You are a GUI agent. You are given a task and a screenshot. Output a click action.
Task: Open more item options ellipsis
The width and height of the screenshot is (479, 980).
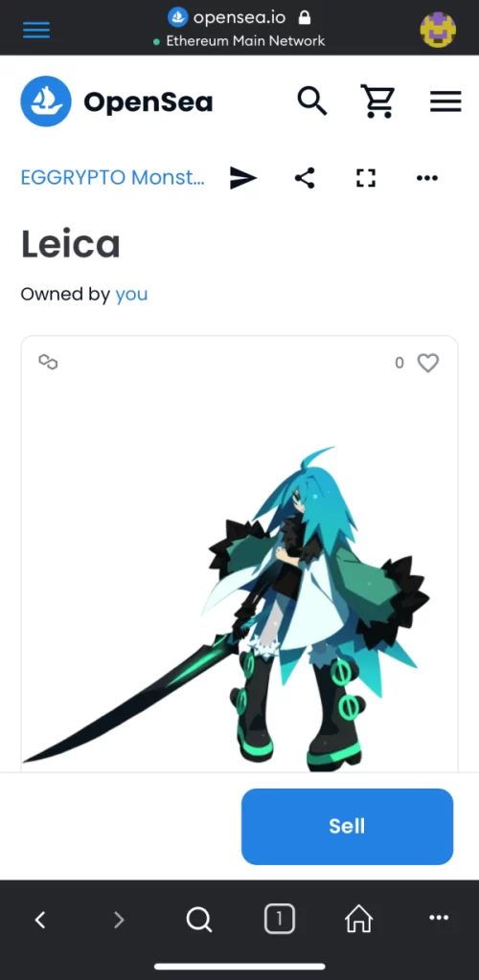(x=427, y=178)
